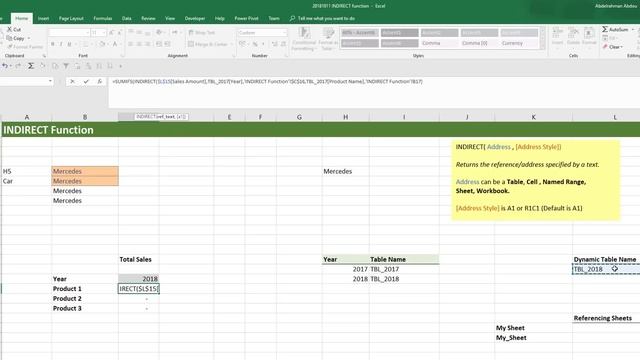Click the cell being edited showing IRECT($L$15)
Screen dimensions: 640x360
coord(139,289)
